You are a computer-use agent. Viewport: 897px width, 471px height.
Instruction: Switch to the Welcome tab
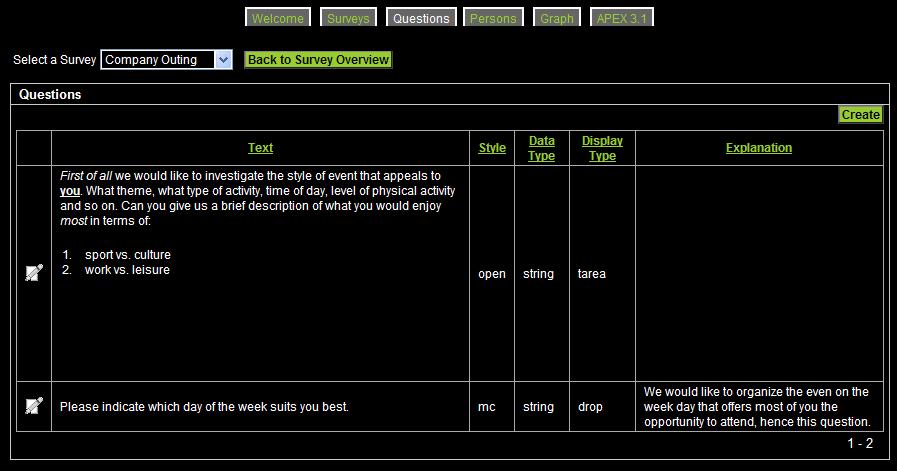pos(278,18)
